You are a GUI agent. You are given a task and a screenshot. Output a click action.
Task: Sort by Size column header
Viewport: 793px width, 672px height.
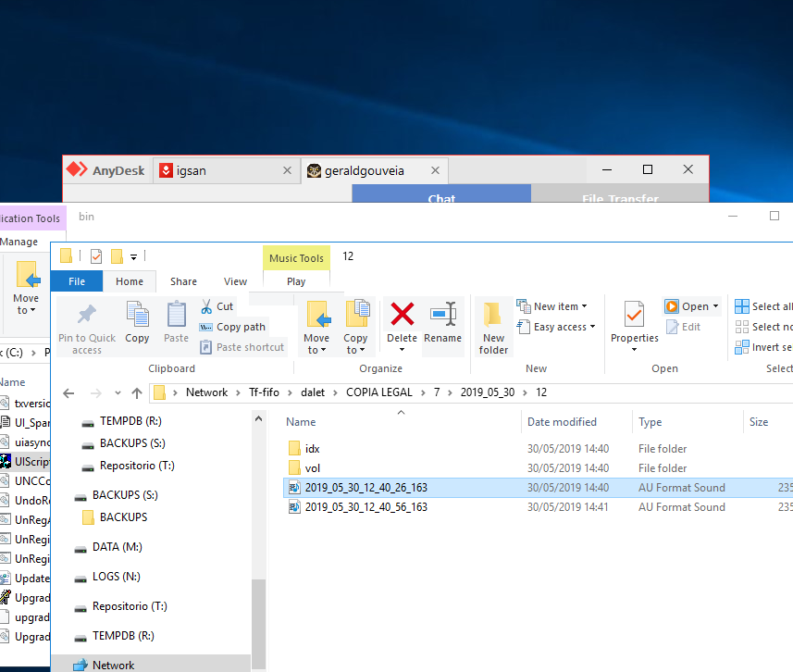pyautogui.click(x=759, y=422)
